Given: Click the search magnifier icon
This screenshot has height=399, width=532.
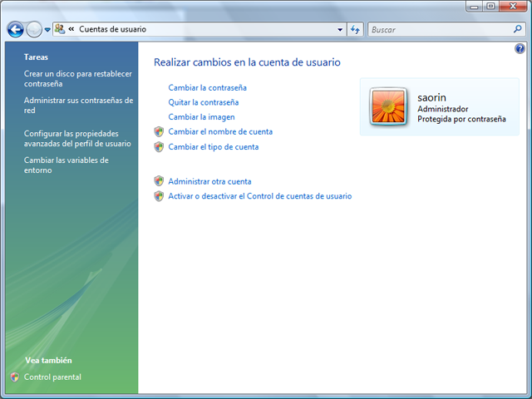Looking at the screenshot, I should [518, 29].
